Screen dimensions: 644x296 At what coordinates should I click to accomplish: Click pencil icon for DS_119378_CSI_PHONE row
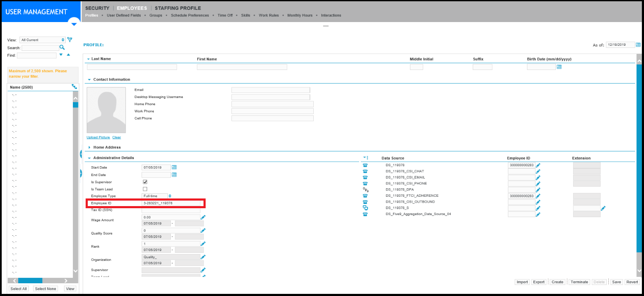coord(538,184)
